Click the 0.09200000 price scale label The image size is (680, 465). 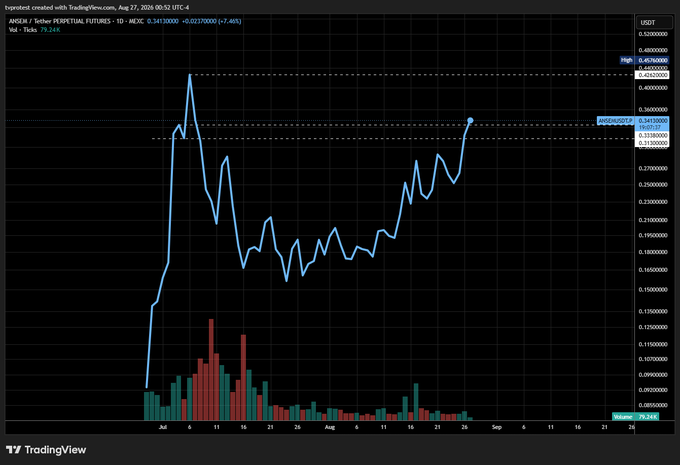(653, 390)
